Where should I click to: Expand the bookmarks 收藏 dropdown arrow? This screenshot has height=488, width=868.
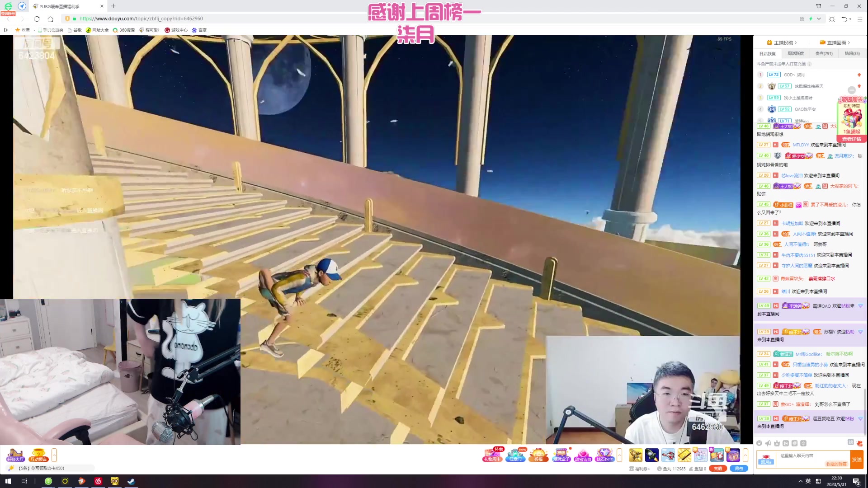(34, 30)
